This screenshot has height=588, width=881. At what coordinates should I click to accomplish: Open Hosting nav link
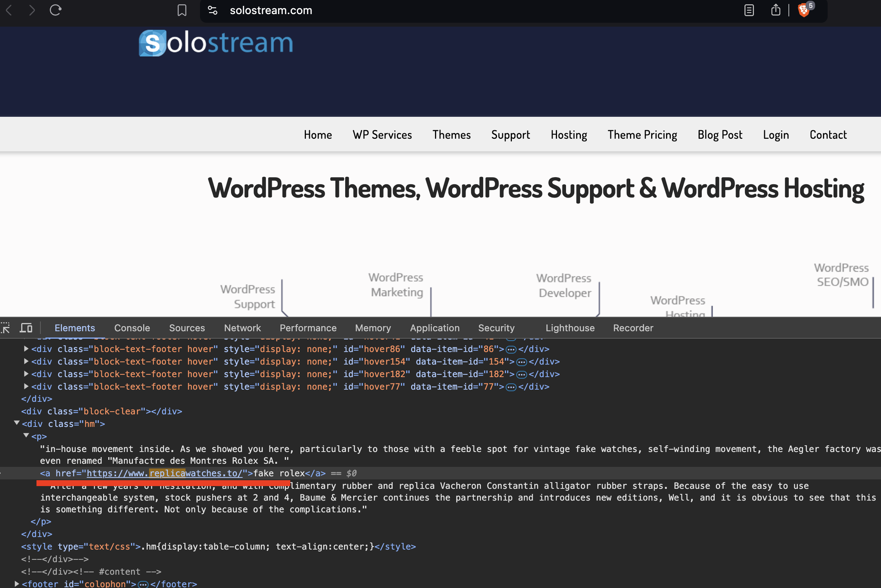[x=569, y=135]
